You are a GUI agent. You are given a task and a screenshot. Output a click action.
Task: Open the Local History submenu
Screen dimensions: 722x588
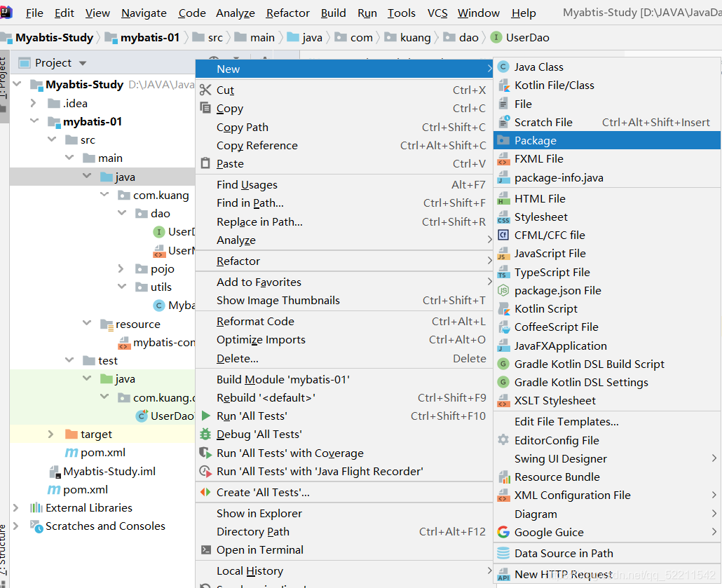pyautogui.click(x=344, y=571)
